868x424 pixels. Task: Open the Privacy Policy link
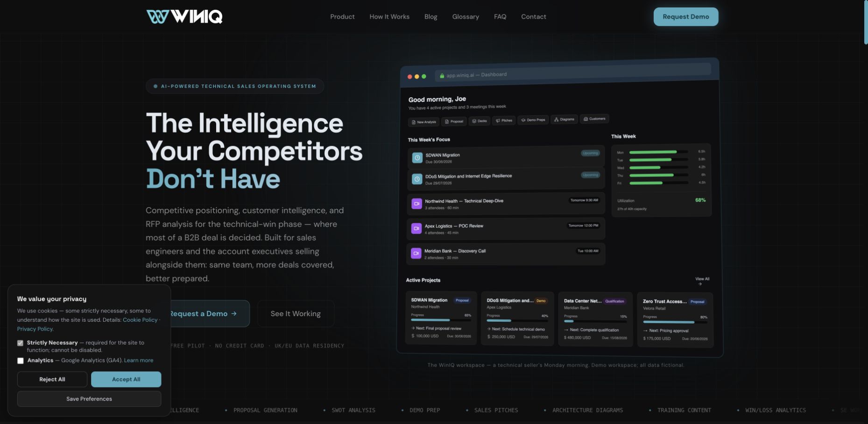point(35,329)
